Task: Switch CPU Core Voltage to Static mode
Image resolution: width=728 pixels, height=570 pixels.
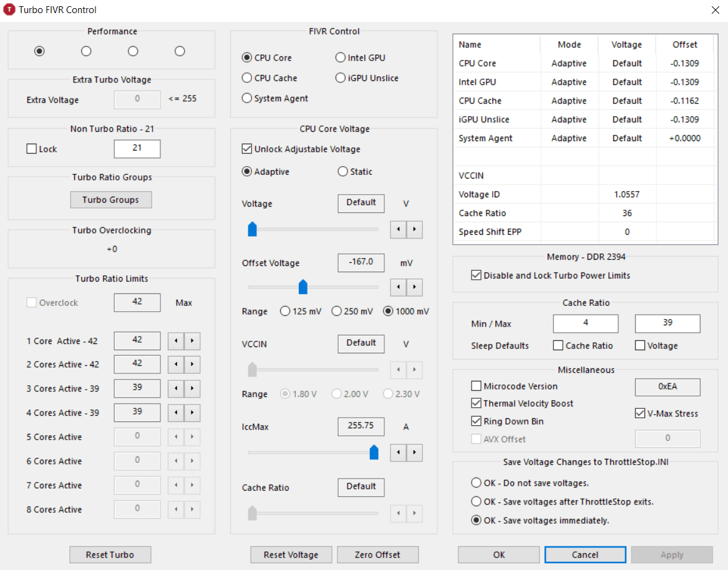Action: pyautogui.click(x=342, y=171)
